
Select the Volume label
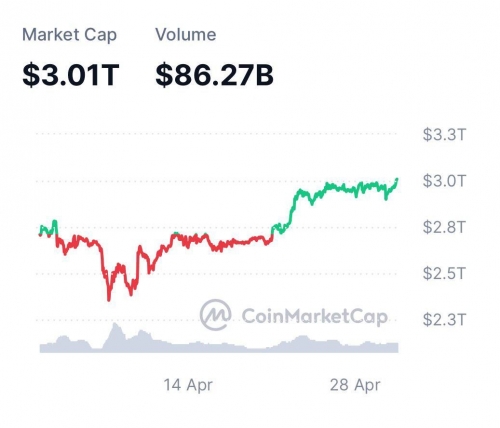tap(186, 35)
